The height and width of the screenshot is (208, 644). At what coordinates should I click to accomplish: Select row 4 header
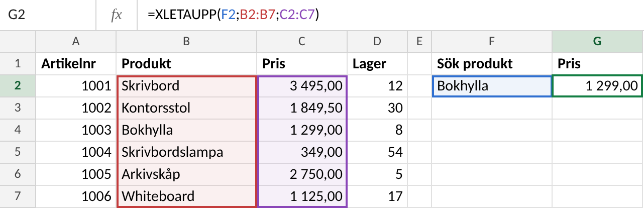[18, 130]
